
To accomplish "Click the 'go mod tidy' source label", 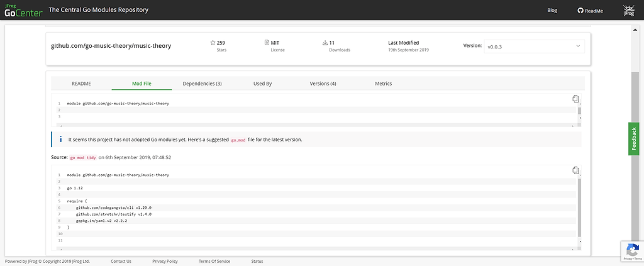I will click(x=84, y=157).
